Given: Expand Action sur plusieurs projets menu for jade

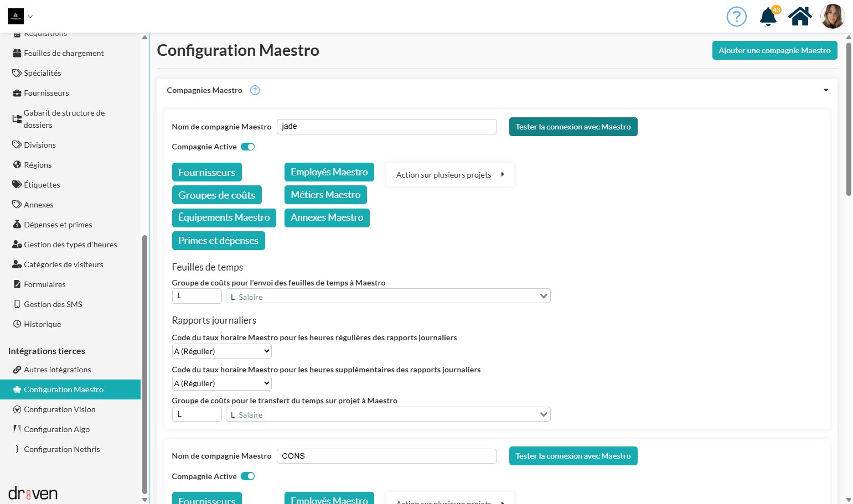Looking at the screenshot, I should (449, 175).
